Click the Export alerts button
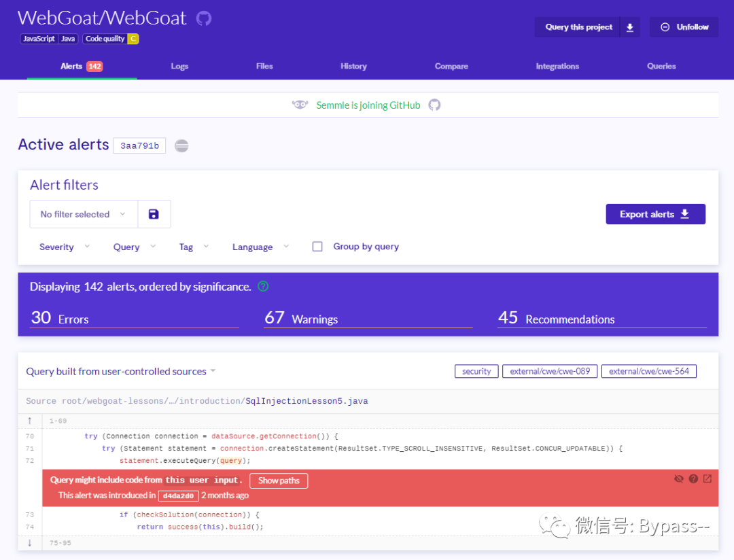Screen dimensions: 734x560 (x=655, y=214)
